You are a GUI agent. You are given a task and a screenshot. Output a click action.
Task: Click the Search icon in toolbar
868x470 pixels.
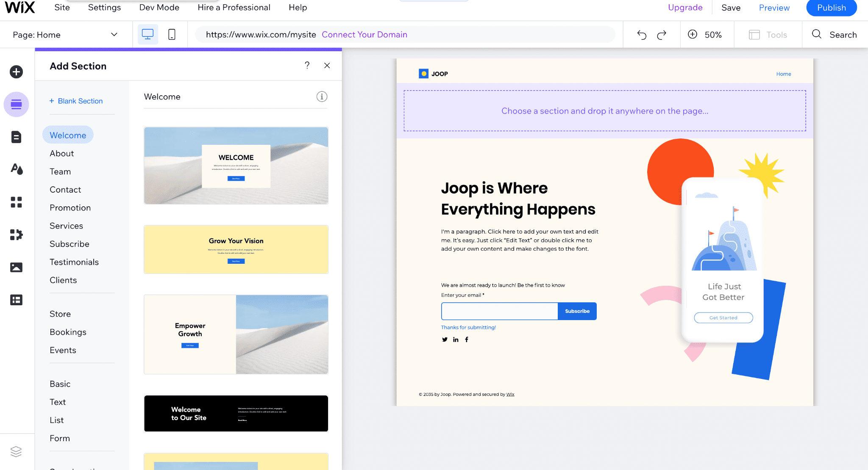(816, 35)
